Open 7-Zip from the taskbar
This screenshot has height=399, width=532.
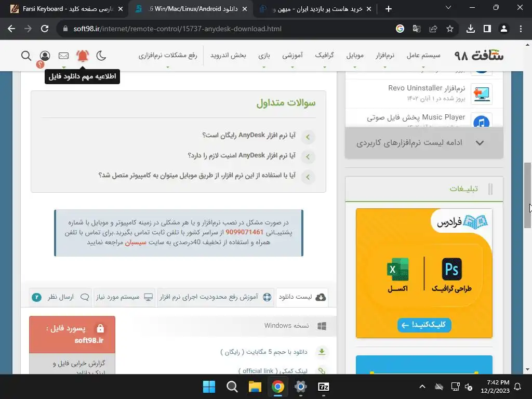click(323, 387)
